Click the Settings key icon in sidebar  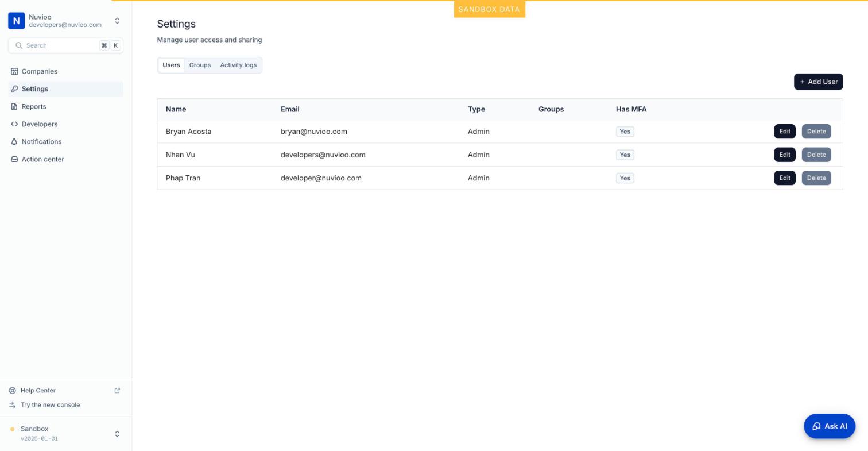(14, 89)
